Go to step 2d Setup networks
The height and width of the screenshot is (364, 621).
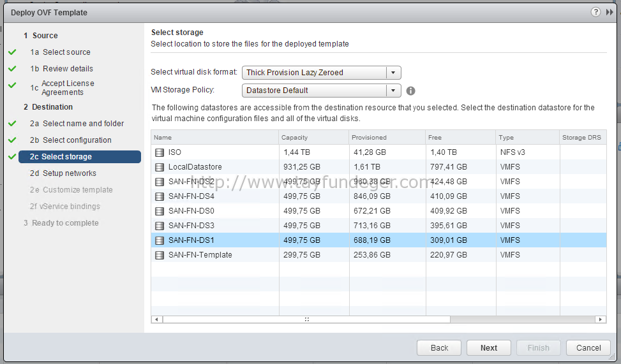pos(63,173)
